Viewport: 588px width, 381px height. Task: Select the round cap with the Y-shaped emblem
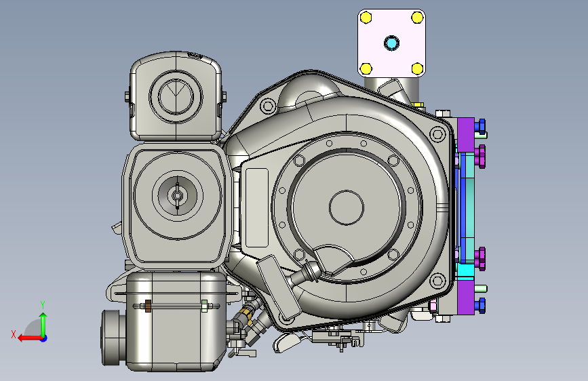176,96
